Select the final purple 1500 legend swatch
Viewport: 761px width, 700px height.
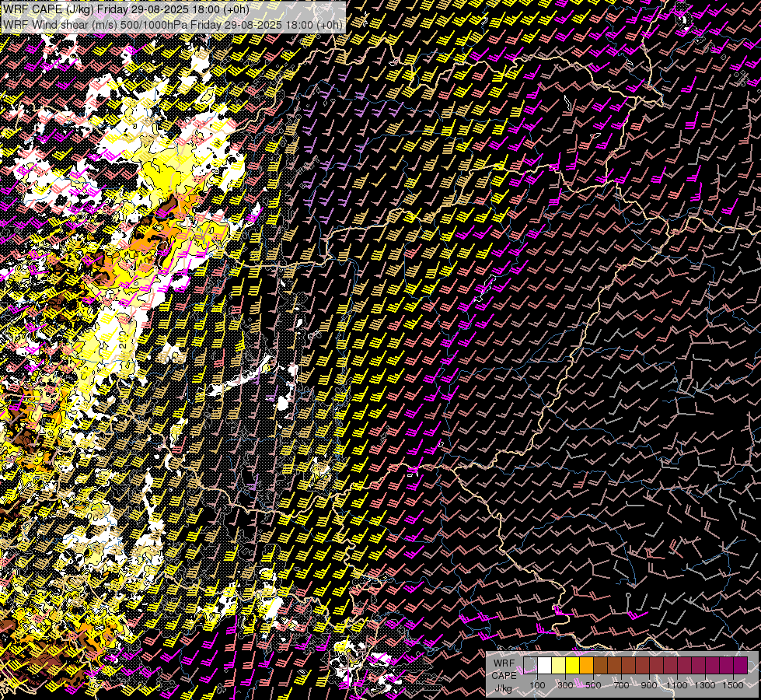pos(741,666)
